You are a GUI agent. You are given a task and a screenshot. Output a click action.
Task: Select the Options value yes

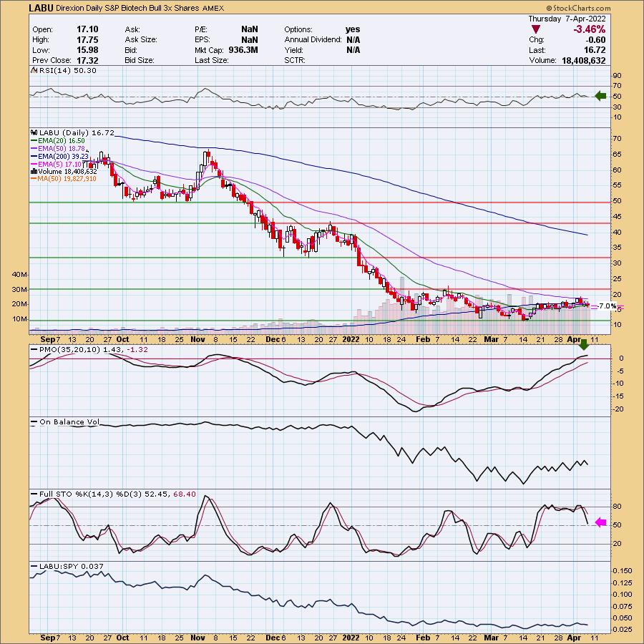click(353, 29)
